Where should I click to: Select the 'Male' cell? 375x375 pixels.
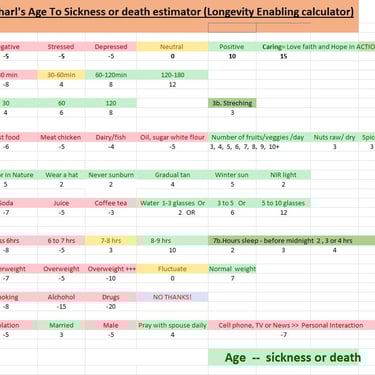click(x=111, y=325)
